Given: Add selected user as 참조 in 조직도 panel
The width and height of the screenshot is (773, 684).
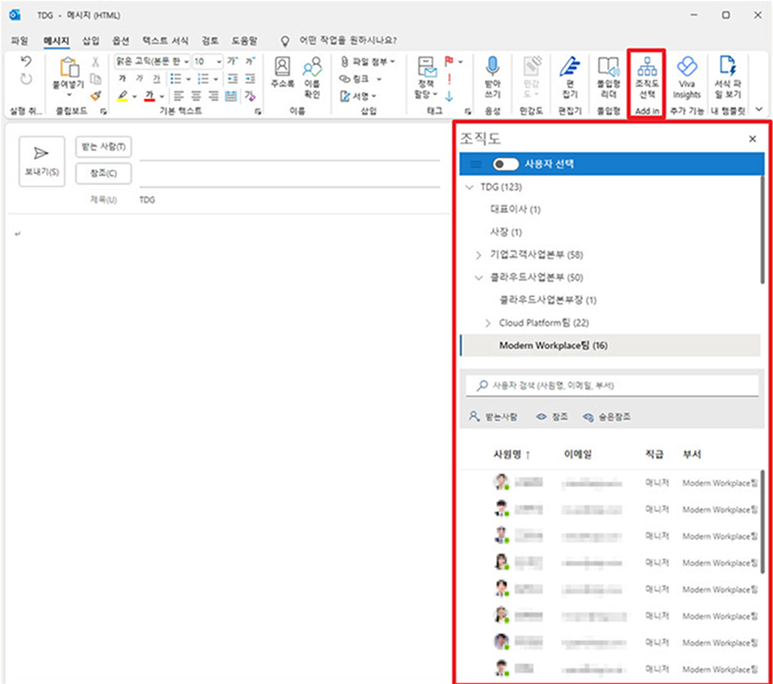Looking at the screenshot, I should click(x=552, y=417).
